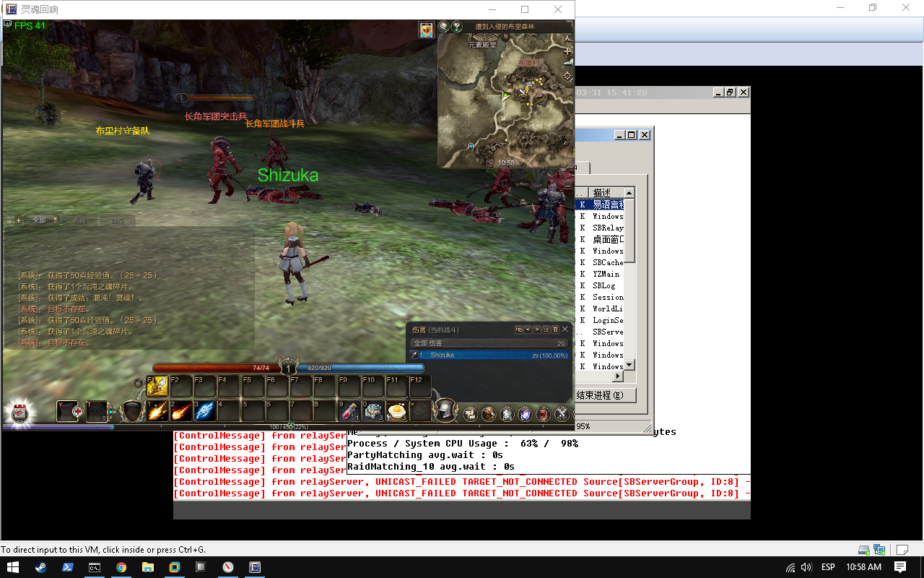The width and height of the screenshot is (924, 578).
Task: Click the buff card icon left of minimap
Action: 427,30
